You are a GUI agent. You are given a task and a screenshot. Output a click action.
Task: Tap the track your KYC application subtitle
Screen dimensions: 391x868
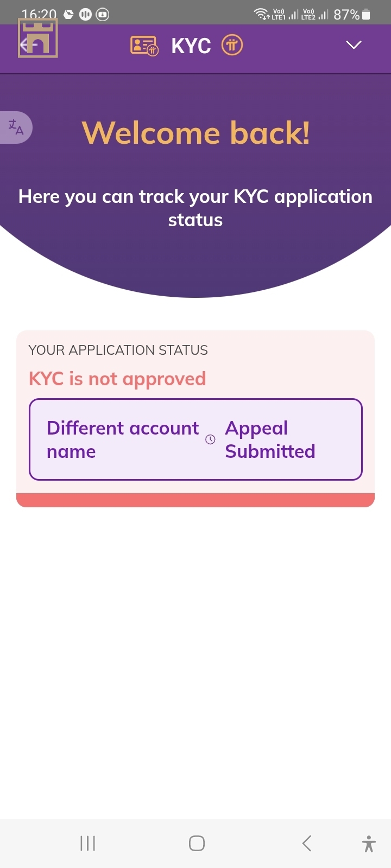(195, 208)
